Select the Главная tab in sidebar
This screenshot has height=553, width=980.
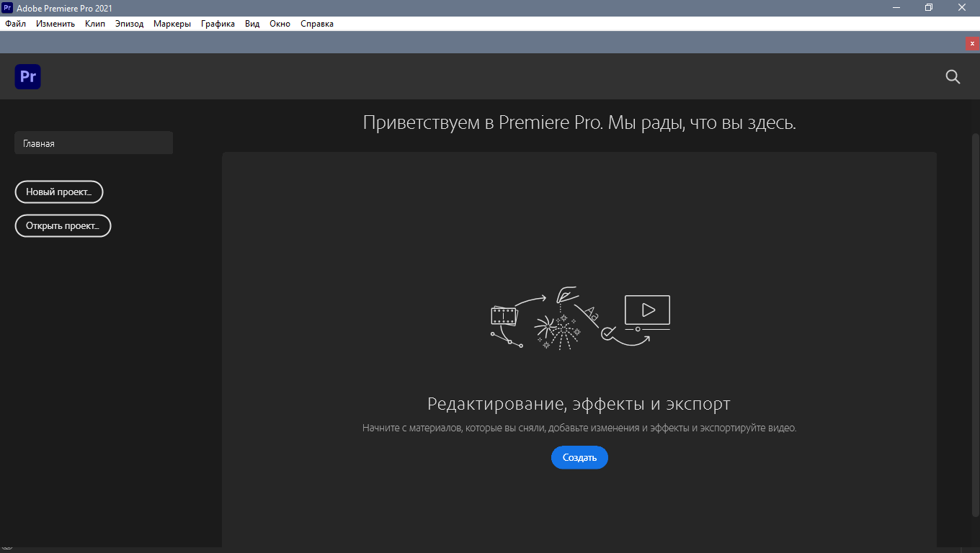pyautogui.click(x=94, y=143)
